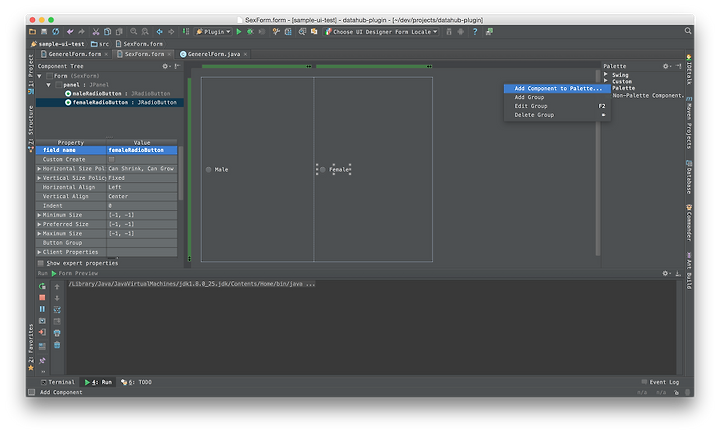Toggle the Custom Create checkbox
The width and height of the screenshot is (720, 434).
(111, 159)
